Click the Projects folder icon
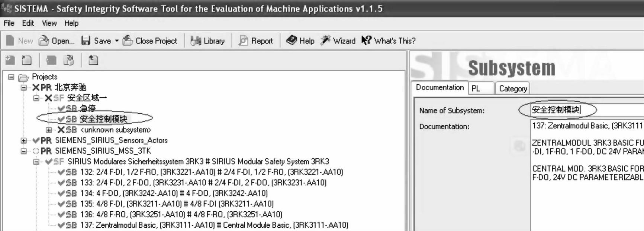 pos(23,78)
